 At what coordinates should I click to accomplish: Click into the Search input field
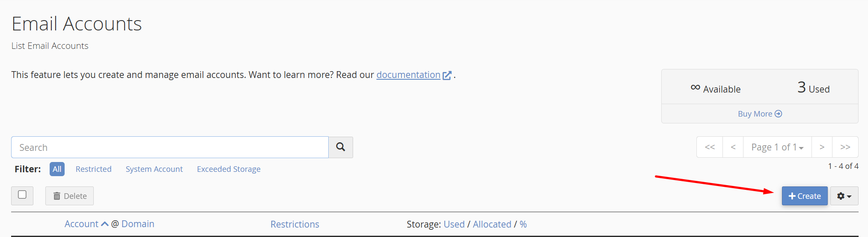pyautogui.click(x=170, y=147)
